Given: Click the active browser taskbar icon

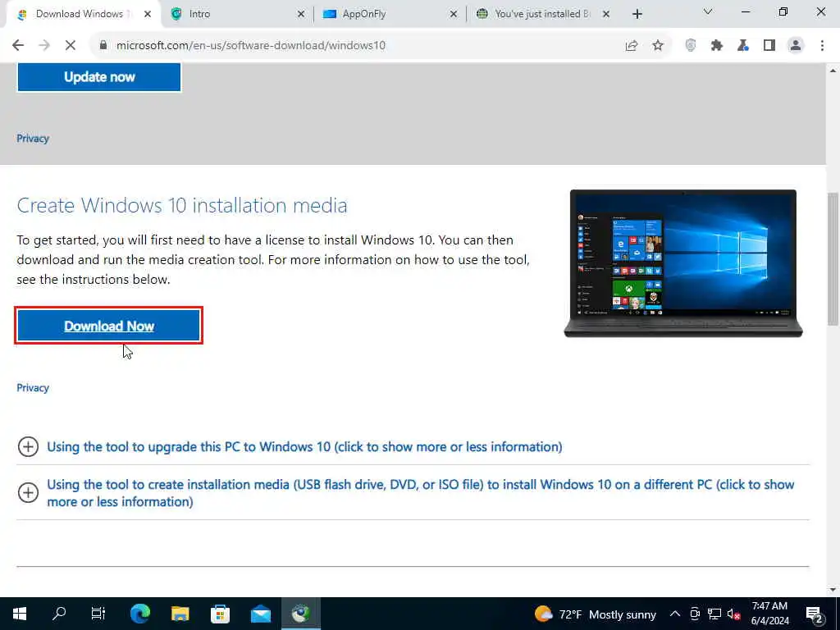Looking at the screenshot, I should coord(300,614).
